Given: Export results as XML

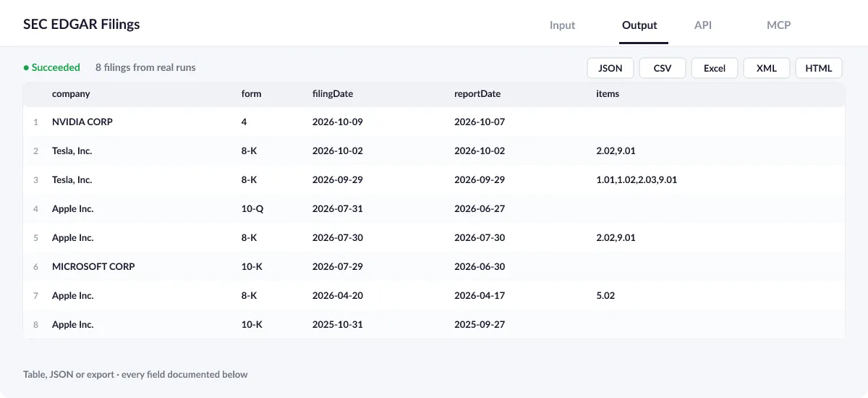Looking at the screenshot, I should pos(767,68).
